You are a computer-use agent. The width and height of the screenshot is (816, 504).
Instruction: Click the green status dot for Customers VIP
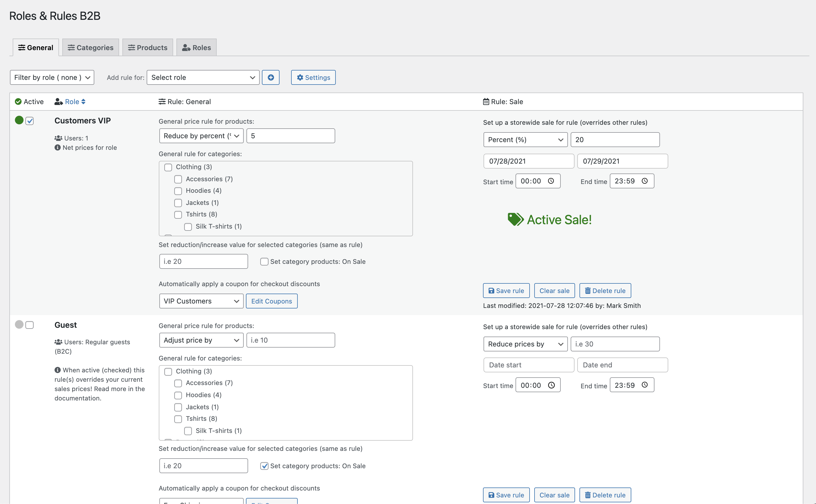coord(19,120)
